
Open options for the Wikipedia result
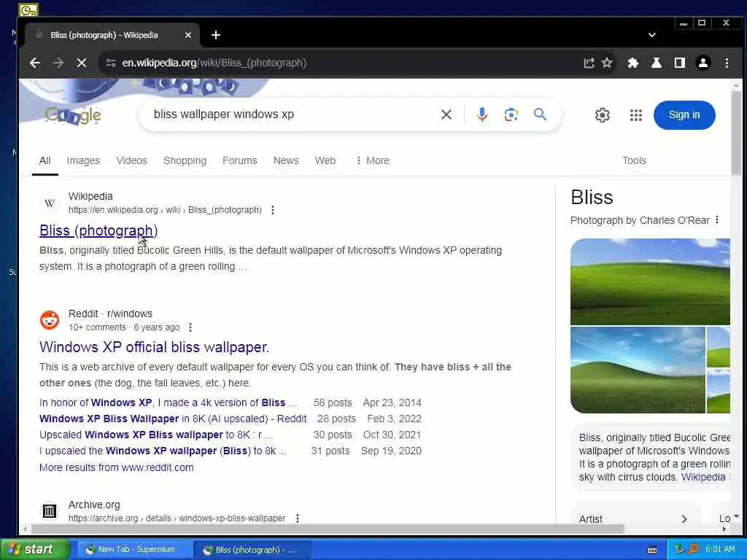coord(273,210)
